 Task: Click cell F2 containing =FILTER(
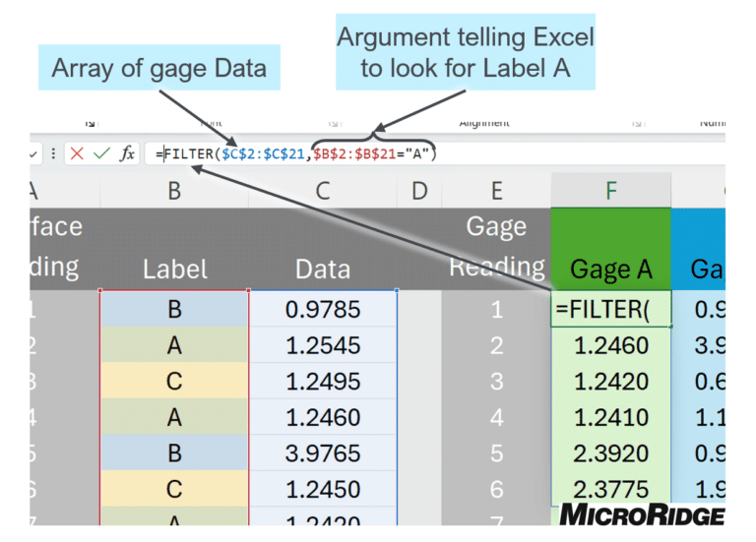(x=610, y=310)
